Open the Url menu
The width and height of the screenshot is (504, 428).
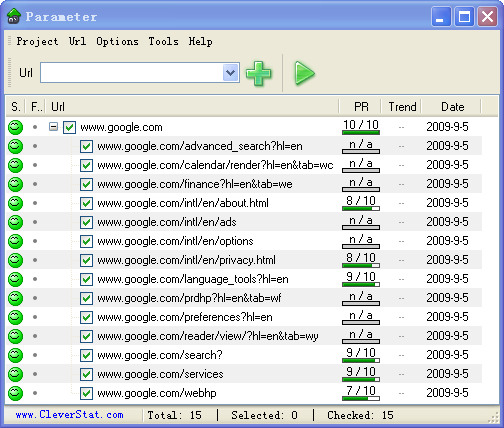[77, 41]
